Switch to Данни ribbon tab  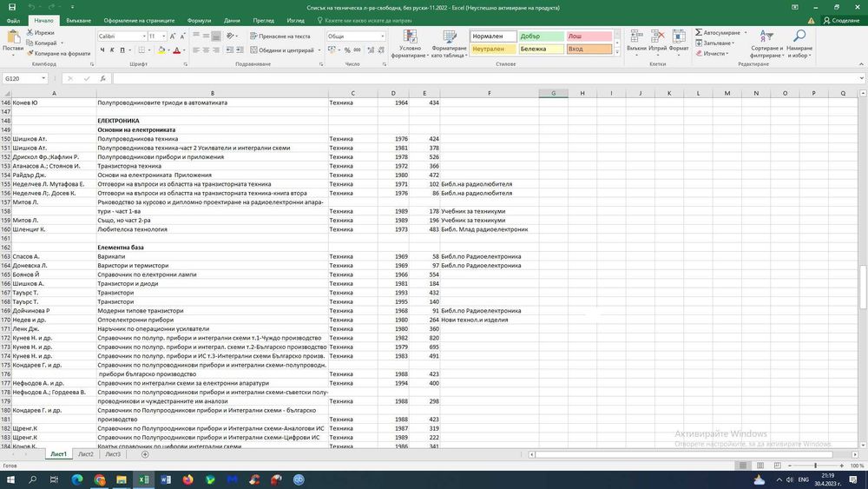(232, 21)
